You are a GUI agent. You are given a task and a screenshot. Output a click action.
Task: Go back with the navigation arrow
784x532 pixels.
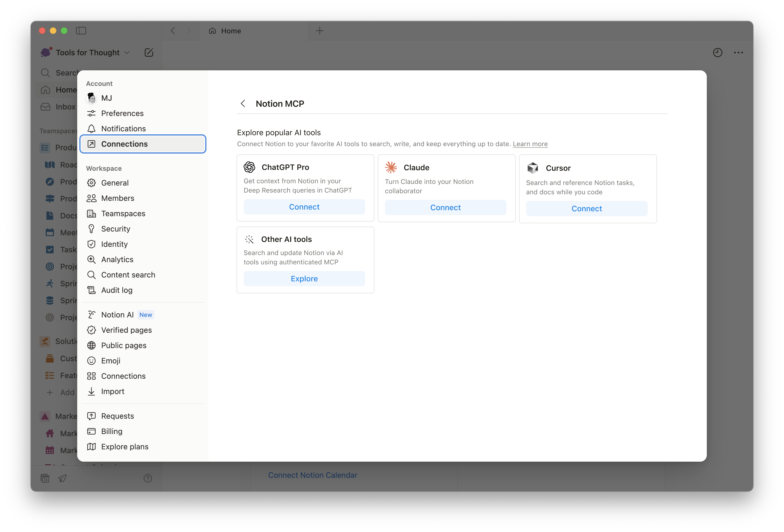coord(173,31)
